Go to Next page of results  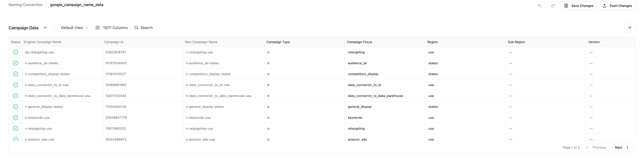(x=622, y=147)
